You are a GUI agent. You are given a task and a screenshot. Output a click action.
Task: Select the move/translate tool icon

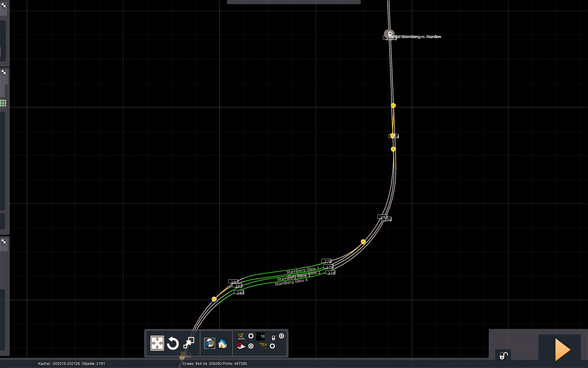tap(157, 343)
